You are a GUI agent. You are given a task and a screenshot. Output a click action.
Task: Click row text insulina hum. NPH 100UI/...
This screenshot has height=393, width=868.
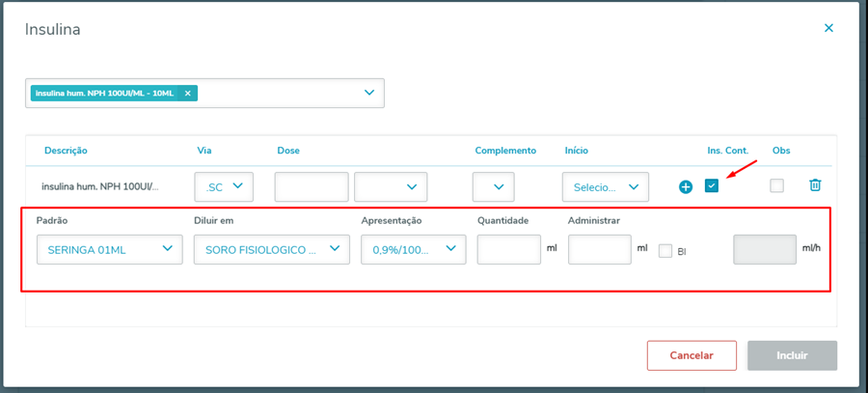click(x=100, y=186)
